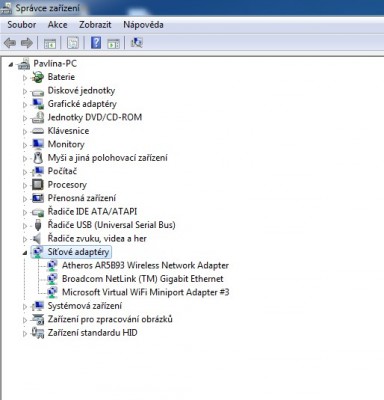
Task: Open the blue question mark Help icon
Action: pos(96,43)
